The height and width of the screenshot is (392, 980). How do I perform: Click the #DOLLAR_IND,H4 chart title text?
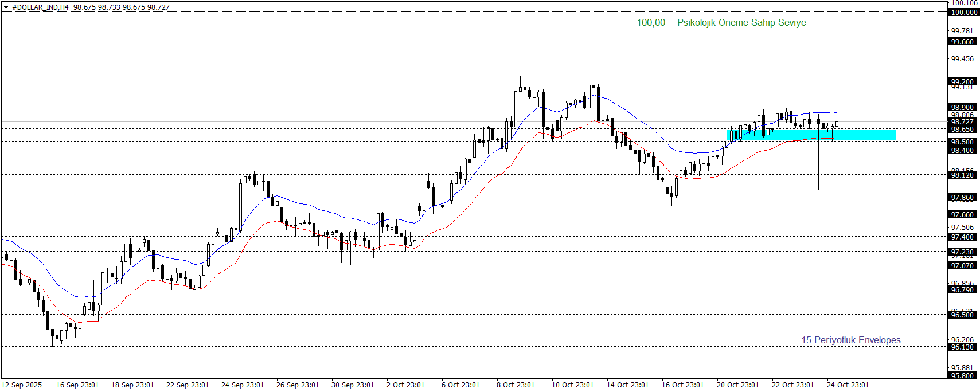(x=40, y=7)
